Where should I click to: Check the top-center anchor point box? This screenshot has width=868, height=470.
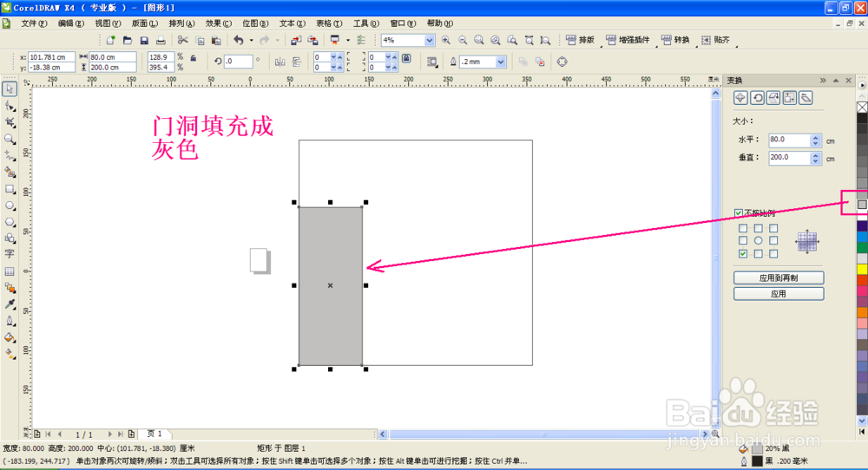758,228
